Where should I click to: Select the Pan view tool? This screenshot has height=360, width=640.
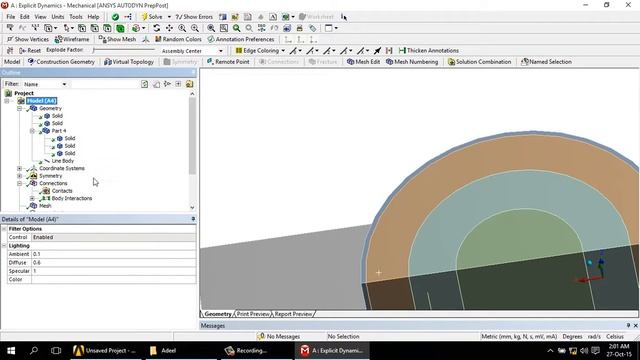[x=169, y=28]
